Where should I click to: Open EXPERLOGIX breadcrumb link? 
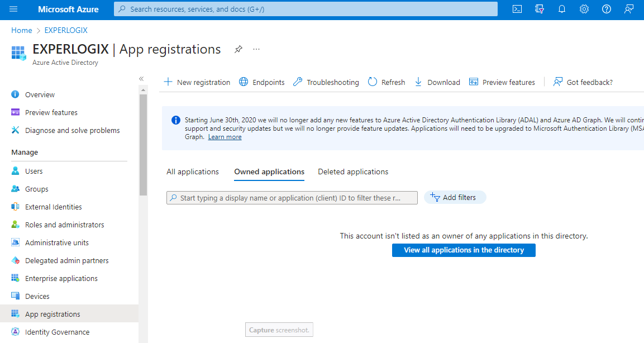click(x=66, y=30)
